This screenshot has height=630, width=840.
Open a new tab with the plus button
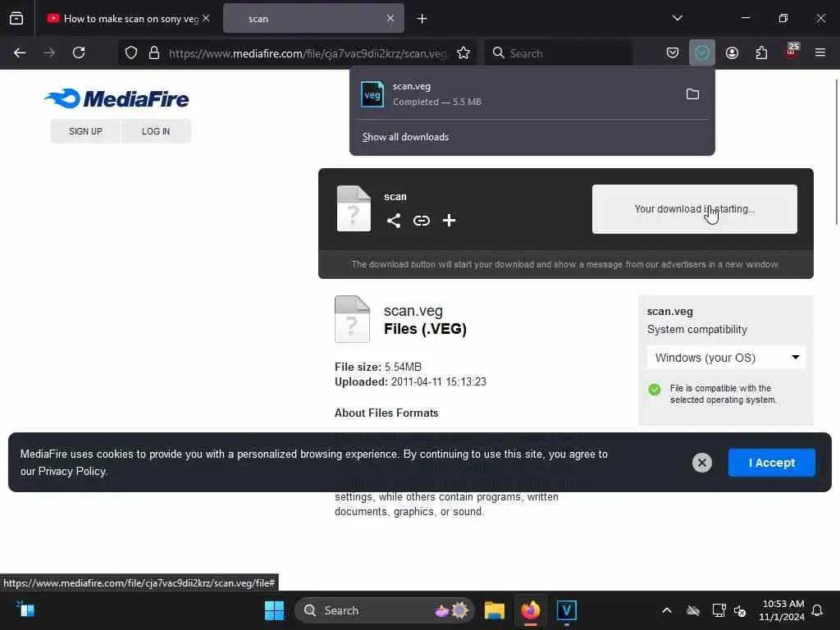pos(422,19)
